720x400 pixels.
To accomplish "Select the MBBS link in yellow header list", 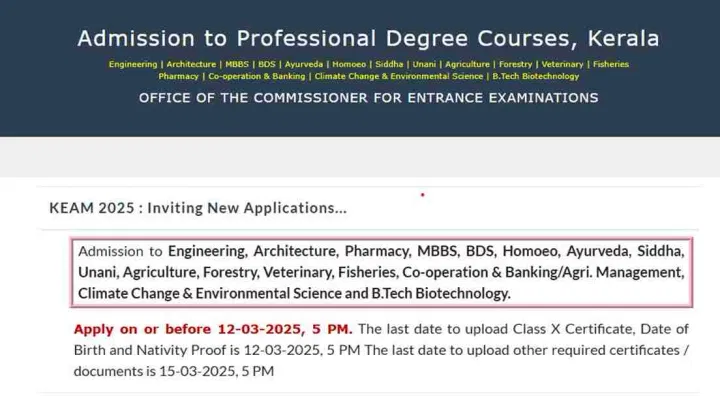I will [236, 64].
